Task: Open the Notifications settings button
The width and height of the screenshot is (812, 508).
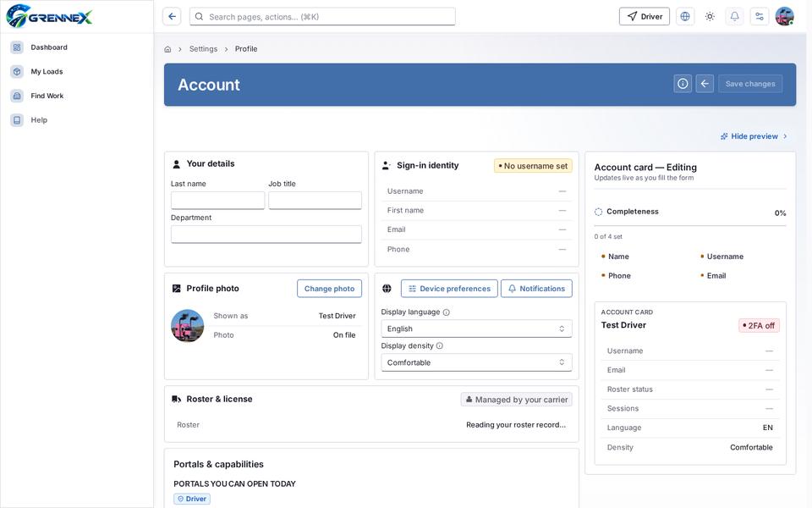Action: pos(536,289)
